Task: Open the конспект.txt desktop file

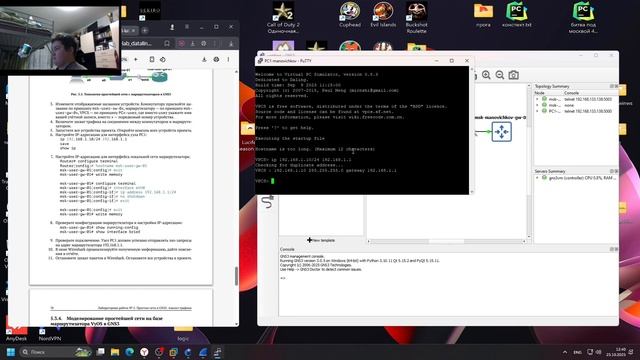Action: pyautogui.click(x=517, y=15)
